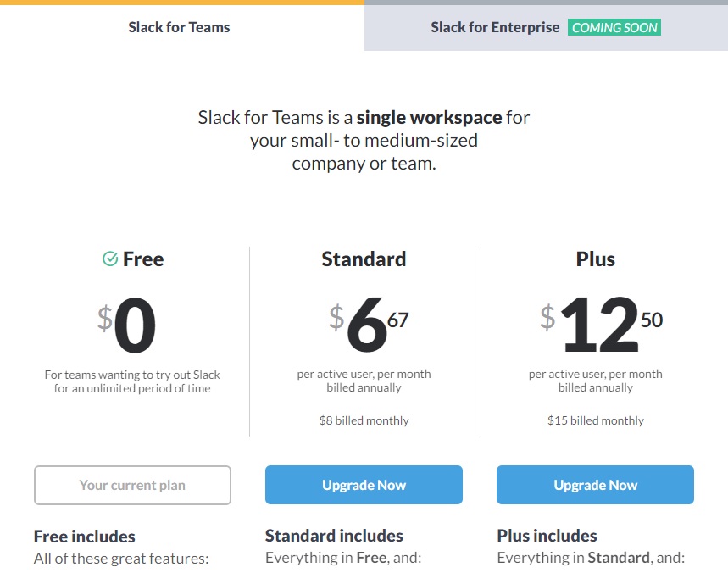This screenshot has height=584, width=728.
Task: Click the $15 billed monthly link
Action: pyautogui.click(x=595, y=420)
